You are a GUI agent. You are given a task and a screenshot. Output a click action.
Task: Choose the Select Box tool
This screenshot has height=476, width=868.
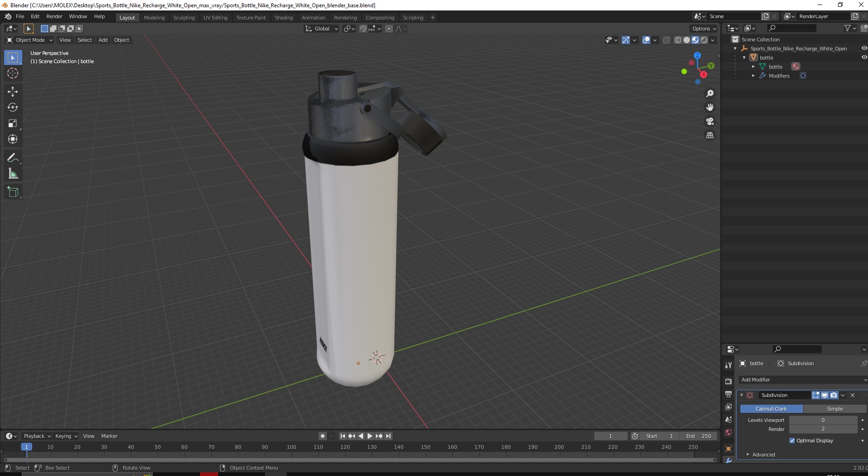pyautogui.click(x=13, y=58)
